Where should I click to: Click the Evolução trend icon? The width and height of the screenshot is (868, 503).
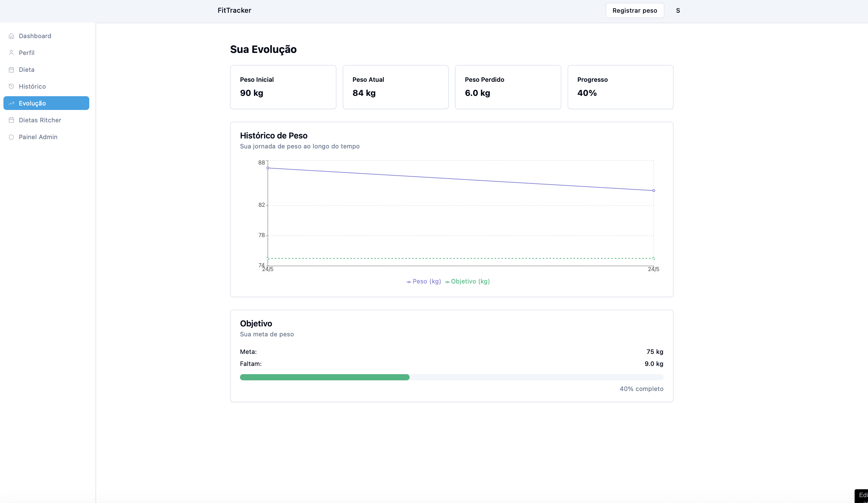click(11, 103)
